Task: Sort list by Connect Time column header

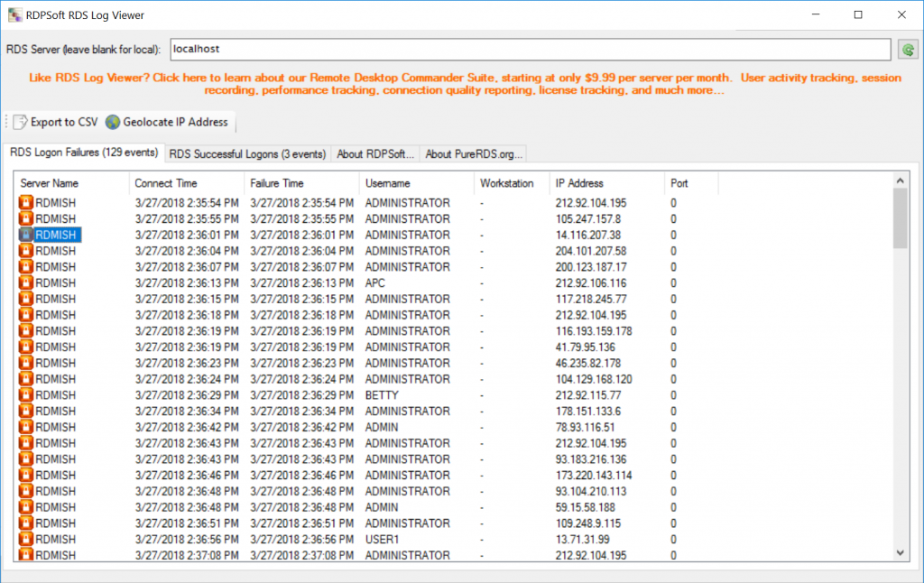Action: (166, 183)
